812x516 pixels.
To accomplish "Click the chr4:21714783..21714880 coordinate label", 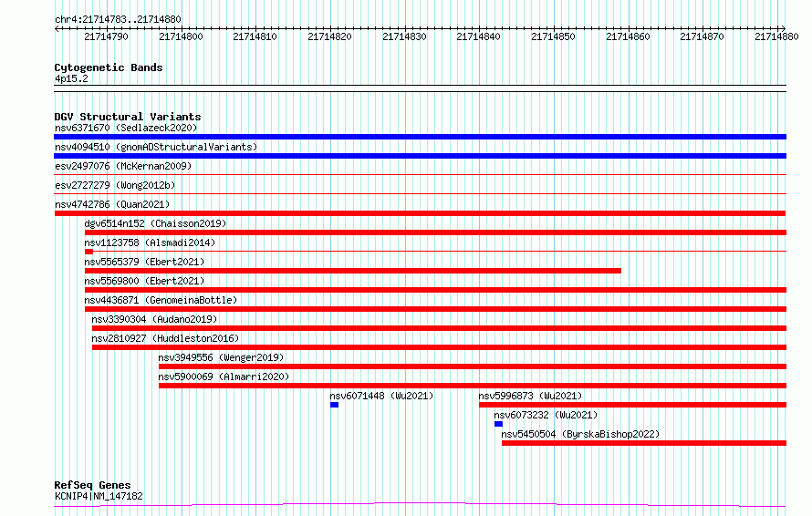I will tap(118, 20).
